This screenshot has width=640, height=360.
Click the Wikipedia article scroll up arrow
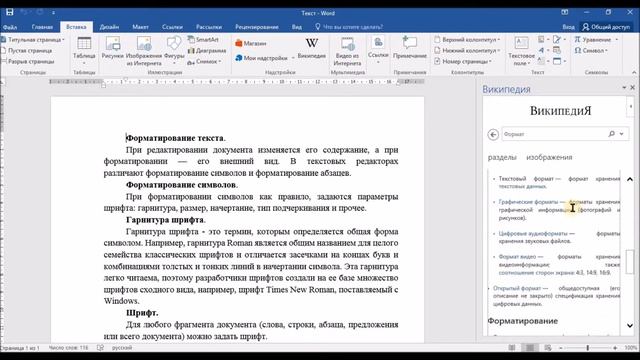pos(630,179)
